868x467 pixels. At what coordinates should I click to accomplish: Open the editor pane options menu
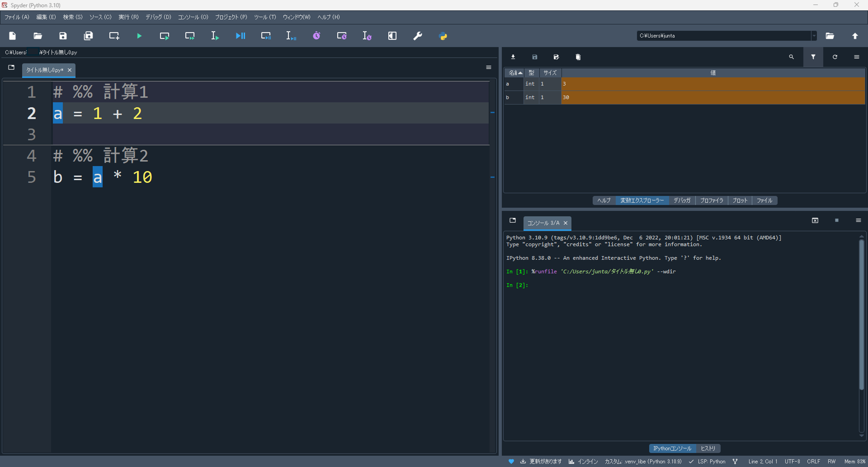coord(489,68)
